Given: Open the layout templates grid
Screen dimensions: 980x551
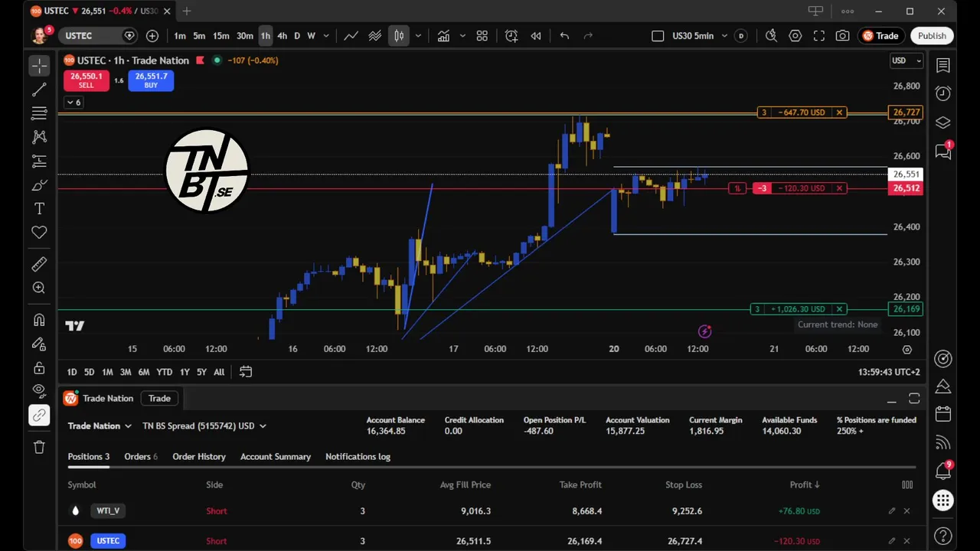Looking at the screenshot, I should pyautogui.click(x=482, y=36).
